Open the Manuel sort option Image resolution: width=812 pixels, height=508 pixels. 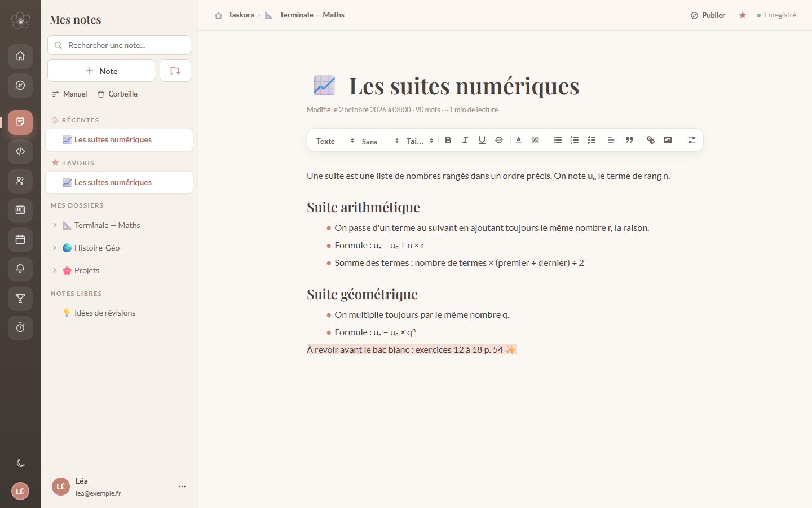tap(69, 94)
